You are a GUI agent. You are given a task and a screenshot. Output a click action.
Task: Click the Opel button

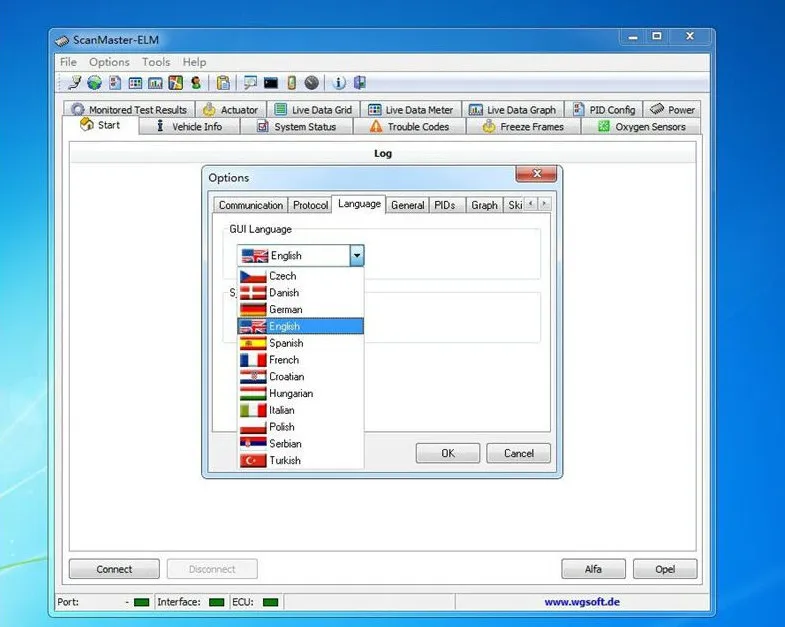coord(665,569)
